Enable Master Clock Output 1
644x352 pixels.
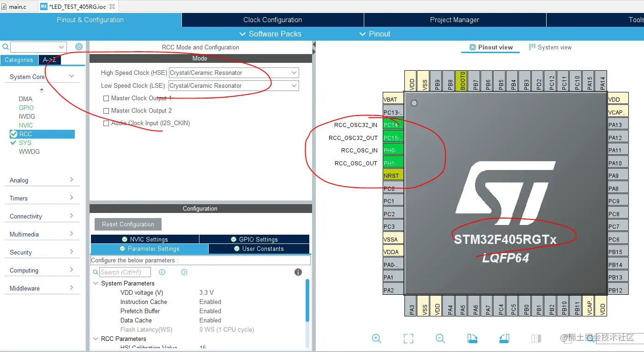click(x=106, y=98)
